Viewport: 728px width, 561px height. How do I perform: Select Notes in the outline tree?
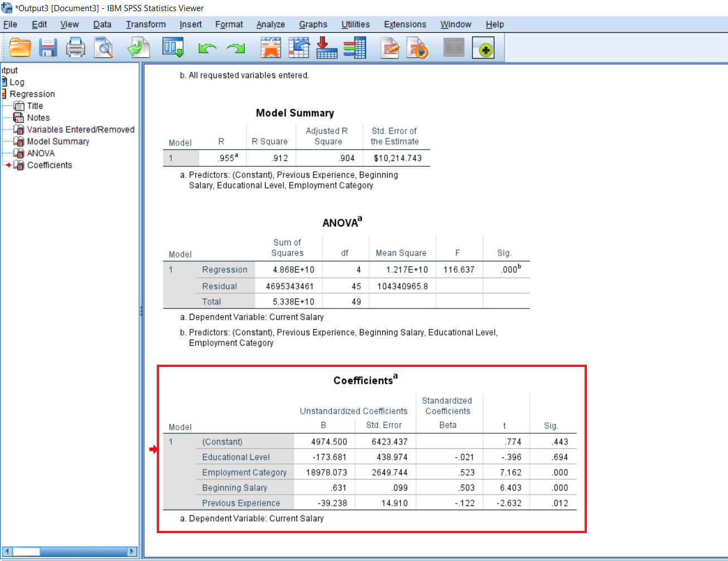38,118
